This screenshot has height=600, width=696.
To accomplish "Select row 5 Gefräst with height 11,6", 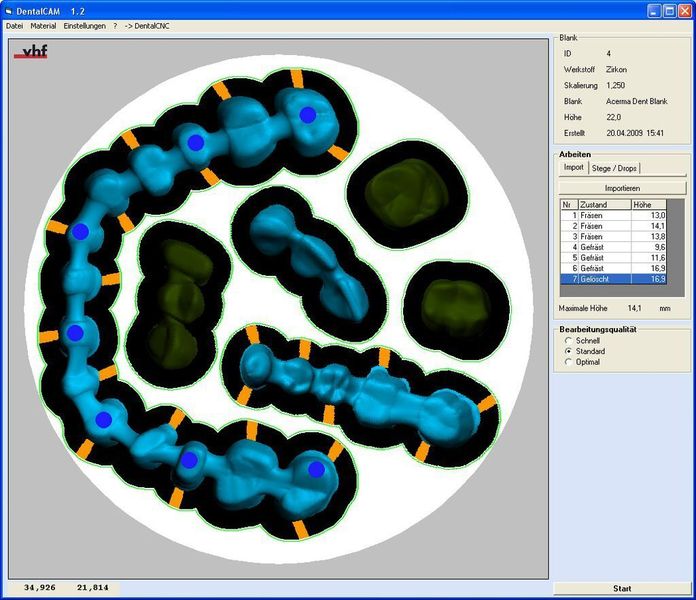I will (613, 258).
